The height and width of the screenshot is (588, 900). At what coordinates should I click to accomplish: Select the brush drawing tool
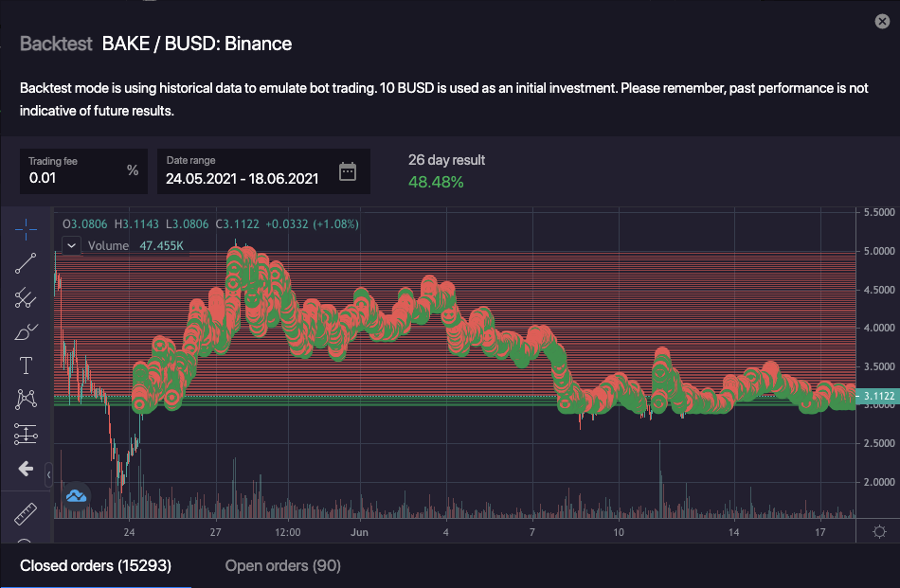tap(26, 332)
